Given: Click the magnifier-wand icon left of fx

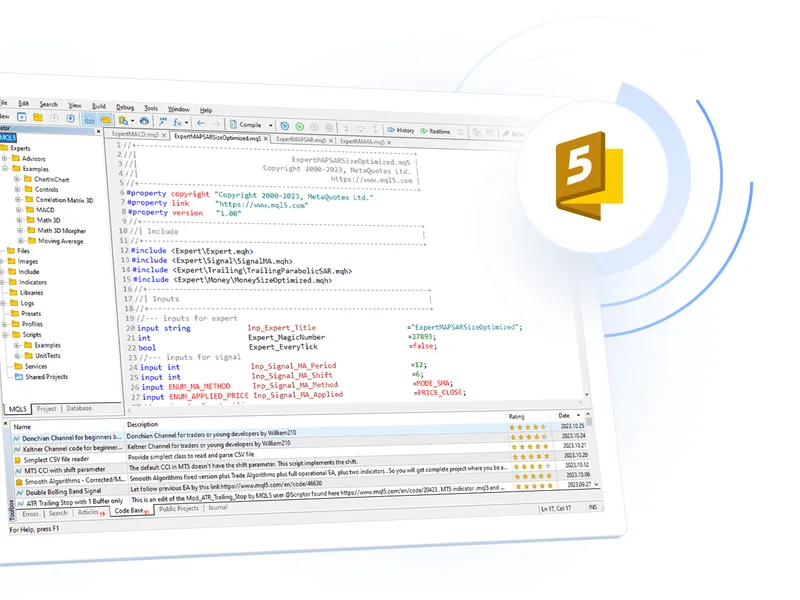Looking at the screenshot, I should [x=162, y=121].
